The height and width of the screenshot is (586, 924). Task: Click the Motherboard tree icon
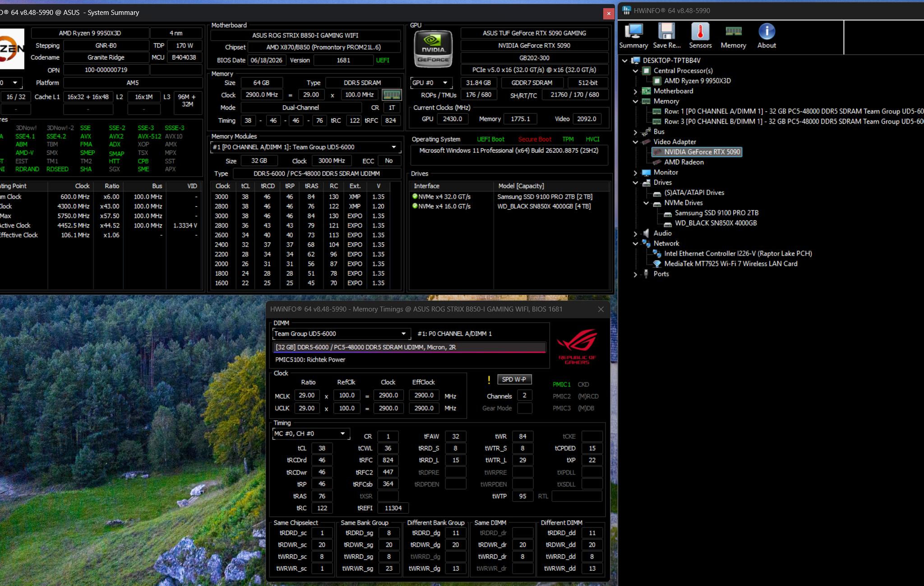point(647,91)
